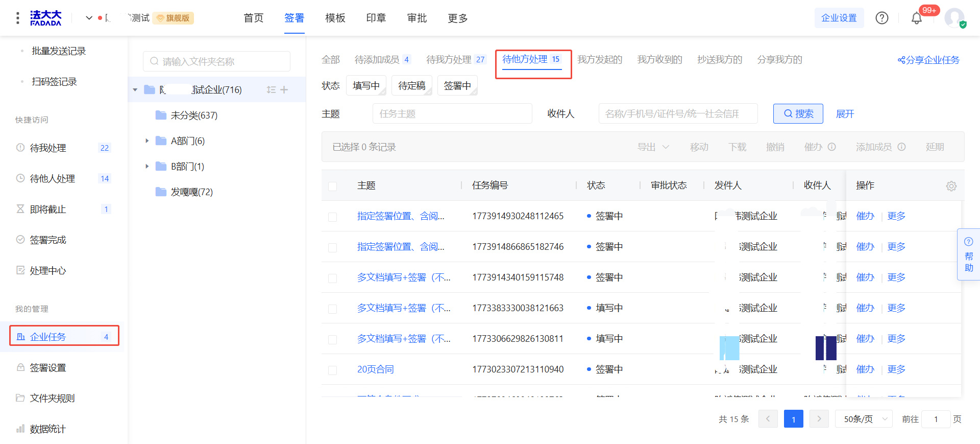
Task: Open the 导出 dropdown
Action: click(653, 147)
